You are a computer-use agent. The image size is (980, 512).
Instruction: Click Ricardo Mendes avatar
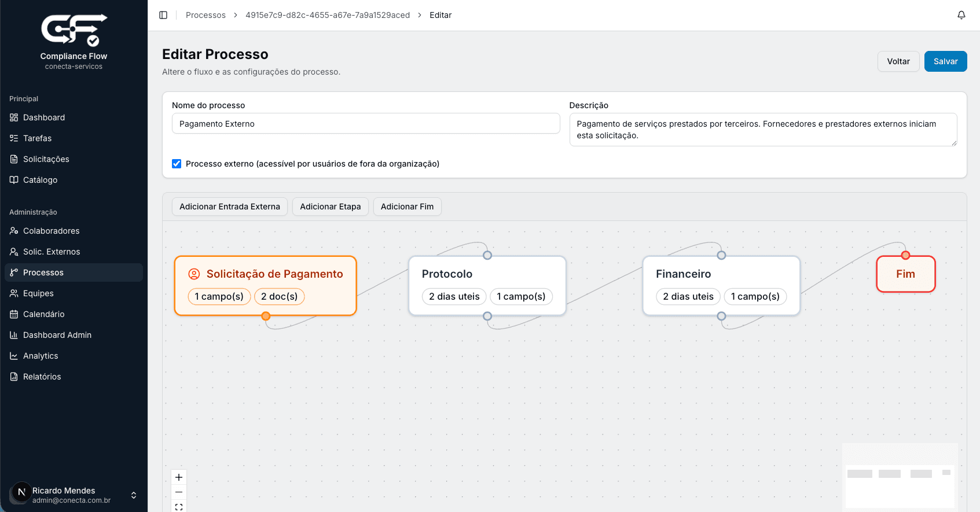[x=21, y=492]
